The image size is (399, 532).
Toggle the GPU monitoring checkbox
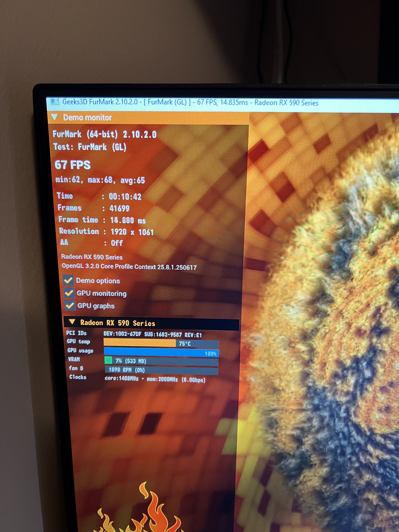(69, 293)
